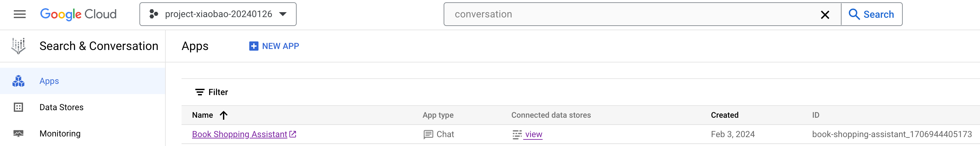Viewport: 980px width, 146px height.
Task: Click the Filter lines icon
Action: pyautogui.click(x=200, y=92)
